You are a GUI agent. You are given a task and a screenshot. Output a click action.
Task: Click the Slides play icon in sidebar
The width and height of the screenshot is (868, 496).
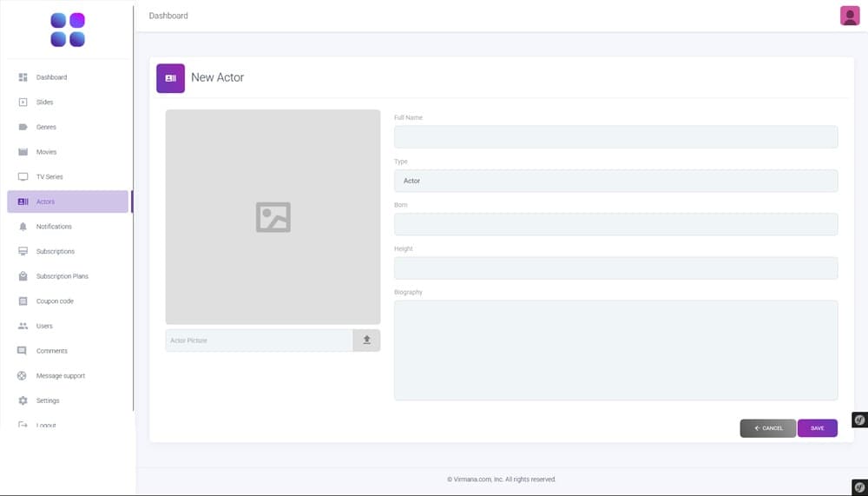pyautogui.click(x=23, y=103)
